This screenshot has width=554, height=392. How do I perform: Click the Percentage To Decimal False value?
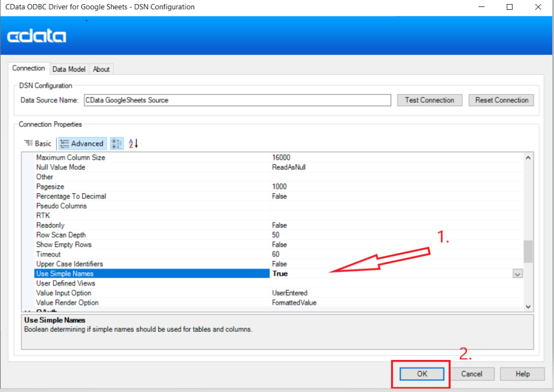pyautogui.click(x=280, y=196)
